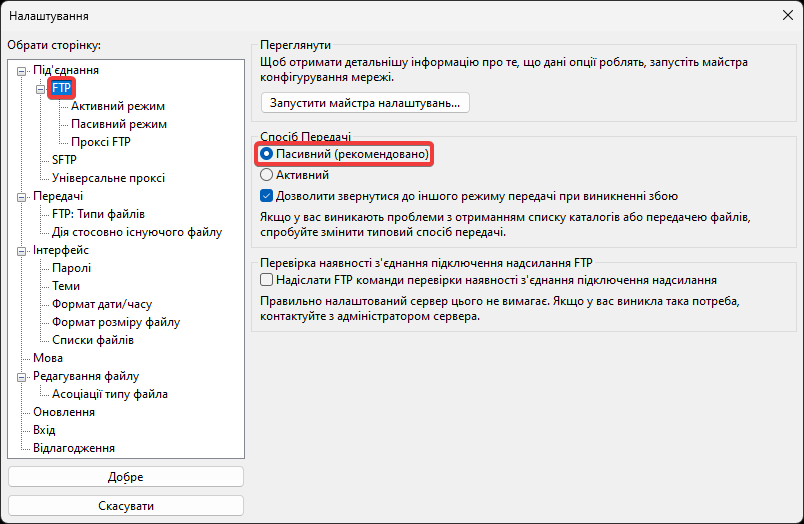The width and height of the screenshot is (804, 524).
Task: Collapse the FTP tree branch expander
Action: click(x=41, y=88)
